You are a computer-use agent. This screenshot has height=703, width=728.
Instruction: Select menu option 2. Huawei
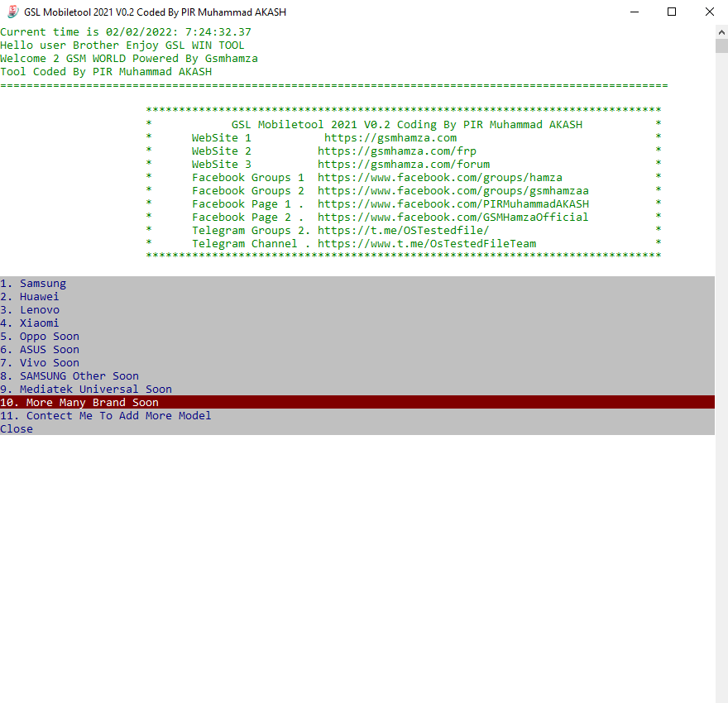click(357, 297)
